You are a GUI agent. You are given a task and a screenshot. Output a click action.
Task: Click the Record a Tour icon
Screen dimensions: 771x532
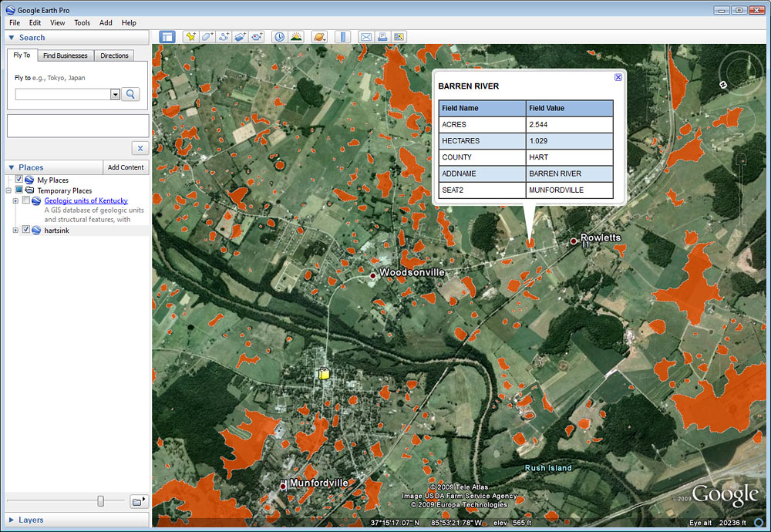pyautogui.click(x=257, y=37)
